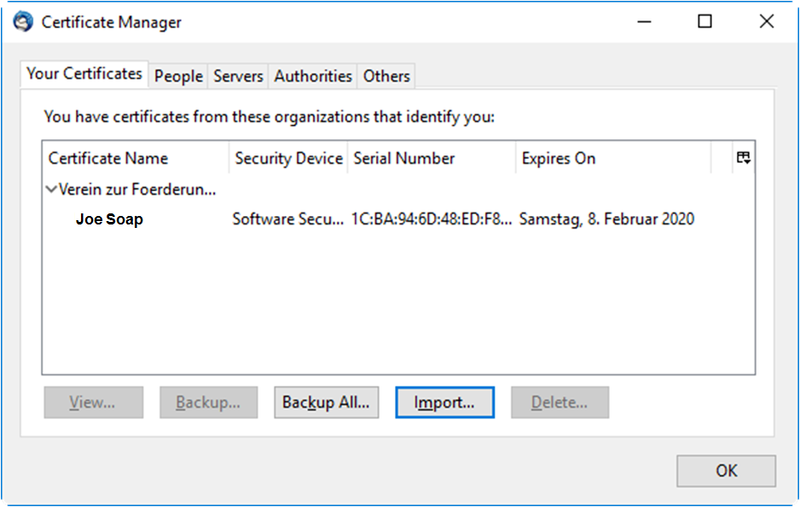Click the Serial Number column header
The height and width of the screenshot is (507, 800).
pyautogui.click(x=404, y=158)
